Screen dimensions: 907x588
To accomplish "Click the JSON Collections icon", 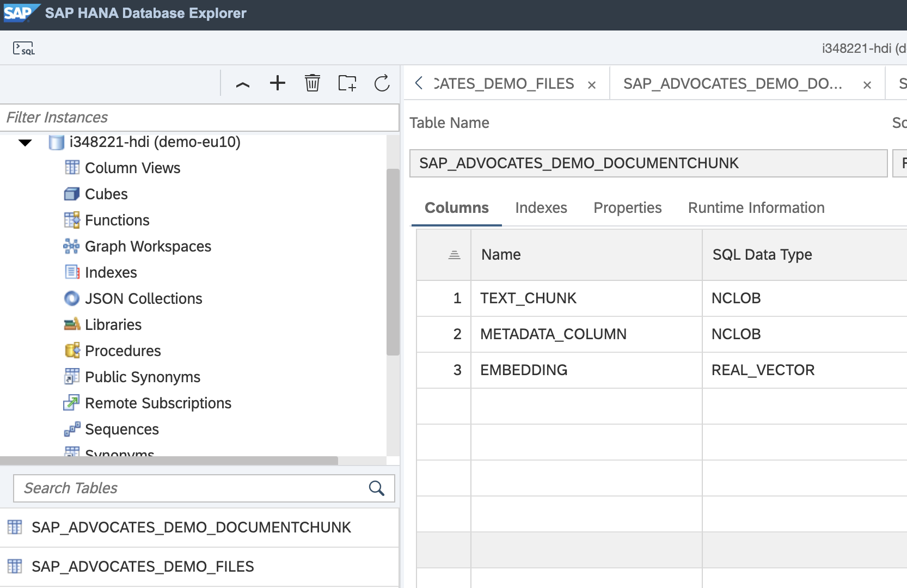I will 72,298.
